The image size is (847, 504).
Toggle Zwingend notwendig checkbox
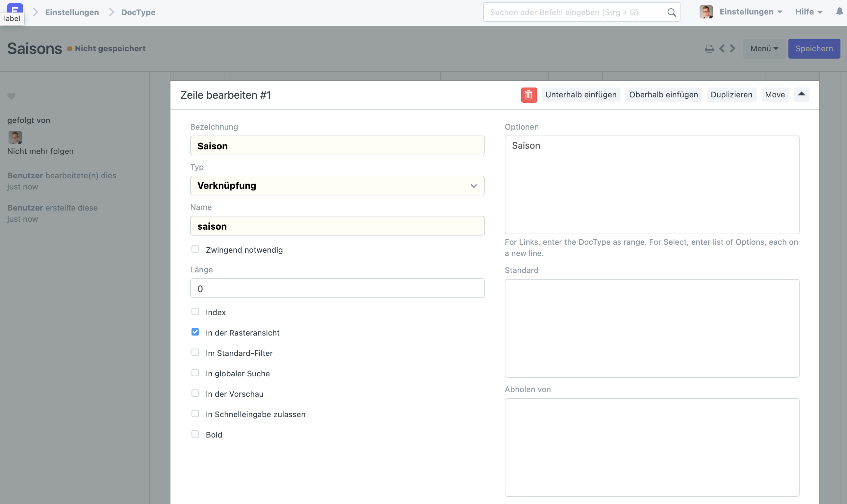[x=195, y=249]
